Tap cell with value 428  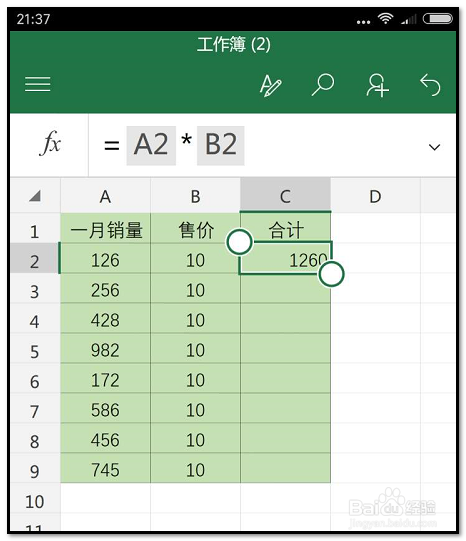coord(106,319)
